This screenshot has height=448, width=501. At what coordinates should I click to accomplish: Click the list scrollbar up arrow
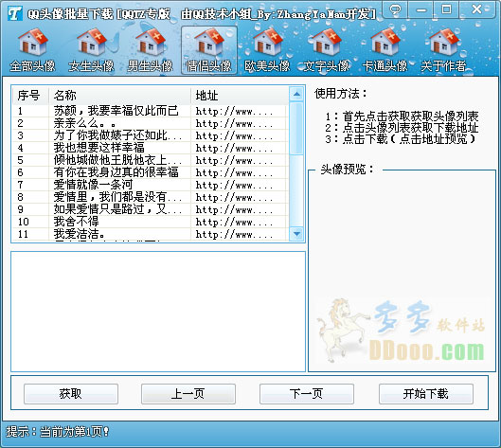coord(296,94)
